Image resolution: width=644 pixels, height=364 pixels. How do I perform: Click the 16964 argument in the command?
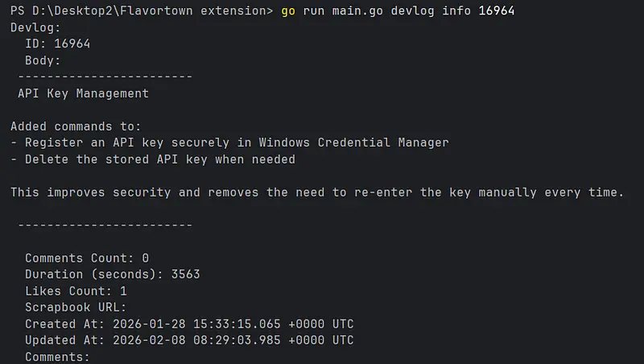tap(497, 10)
